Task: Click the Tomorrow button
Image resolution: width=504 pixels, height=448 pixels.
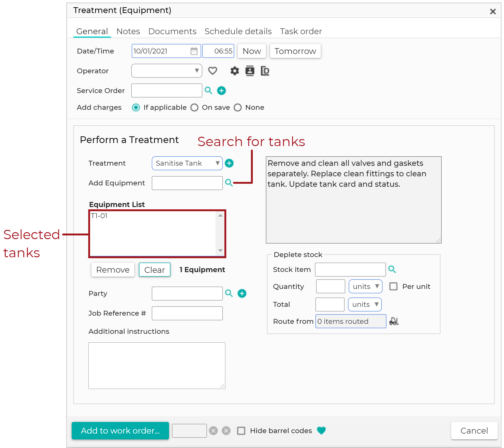Action: tap(295, 51)
